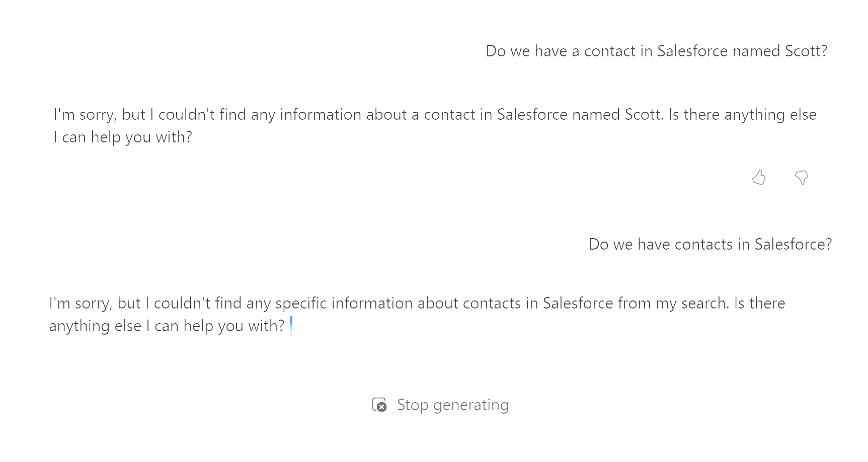The height and width of the screenshot is (462, 868).
Task: Select the thumbs up icon to rate the reply
Action: coord(759,177)
